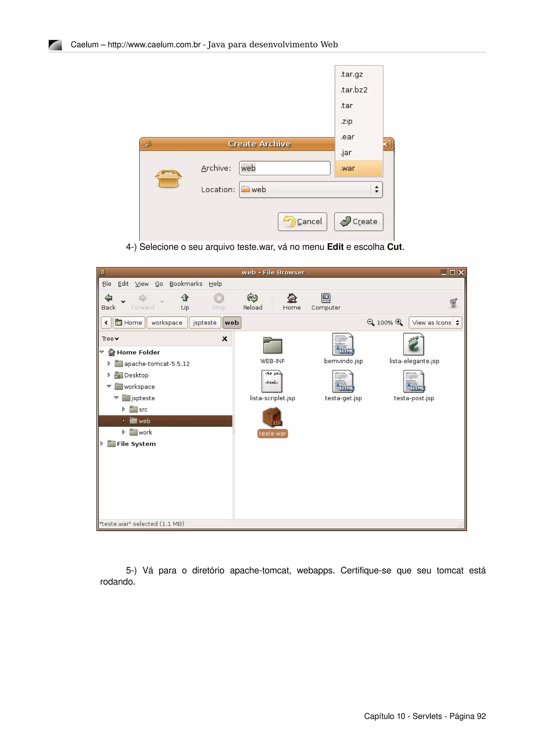Click the Reload toolbar icon
534x756 pixels.
252,298
